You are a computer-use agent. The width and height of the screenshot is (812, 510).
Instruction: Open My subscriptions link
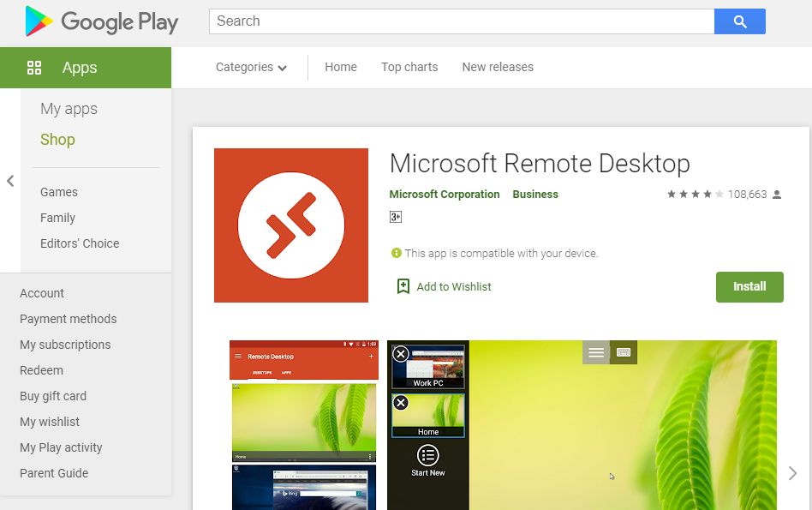click(x=65, y=345)
